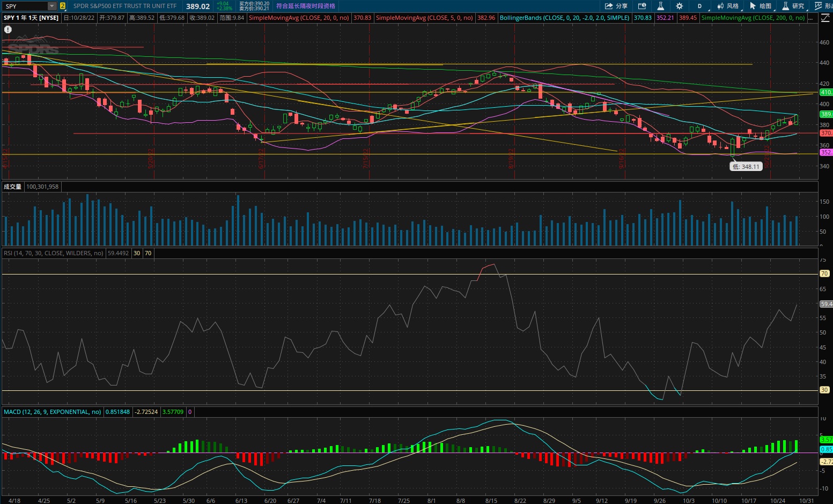The image size is (833, 504).
Task: Open the SPY symbol dropdown arrow
Action: 52,6
